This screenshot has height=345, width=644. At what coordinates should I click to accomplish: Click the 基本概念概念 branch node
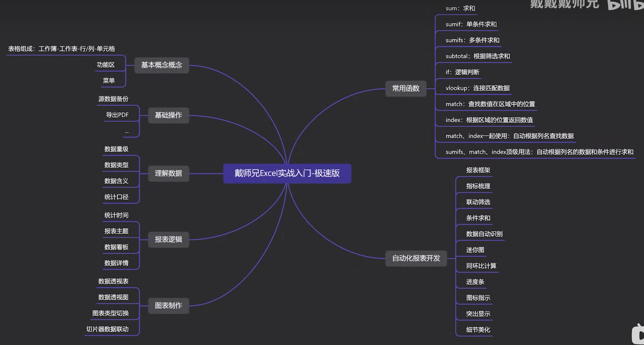(161, 65)
